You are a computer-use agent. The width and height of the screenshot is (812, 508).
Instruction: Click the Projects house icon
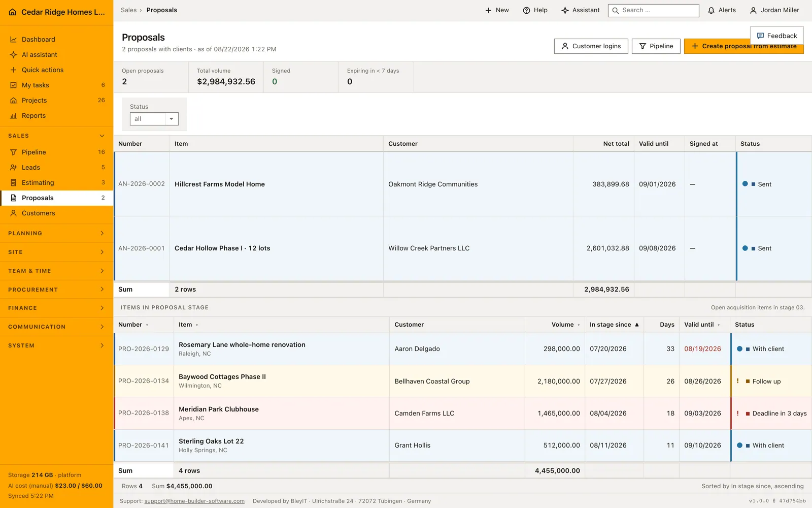(x=14, y=101)
